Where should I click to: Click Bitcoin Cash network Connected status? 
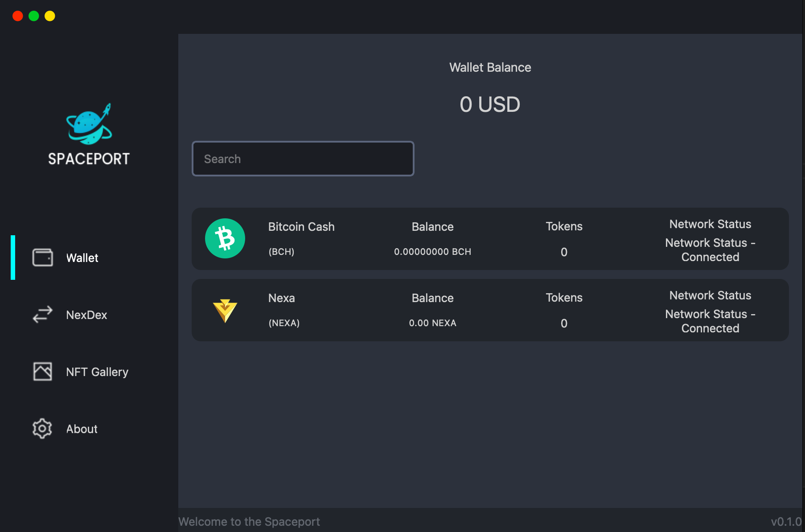pyautogui.click(x=711, y=250)
